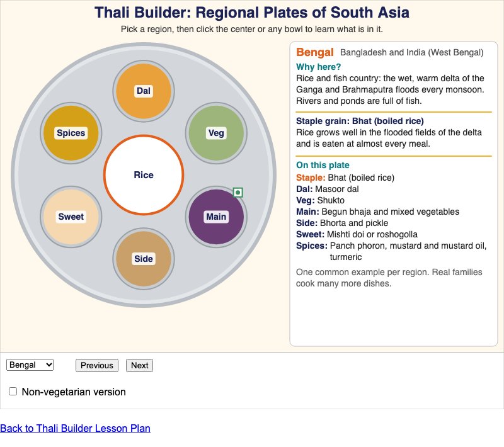Screen dimensions: 504x447
Task: Open the Side bowl details
Action: (x=144, y=259)
